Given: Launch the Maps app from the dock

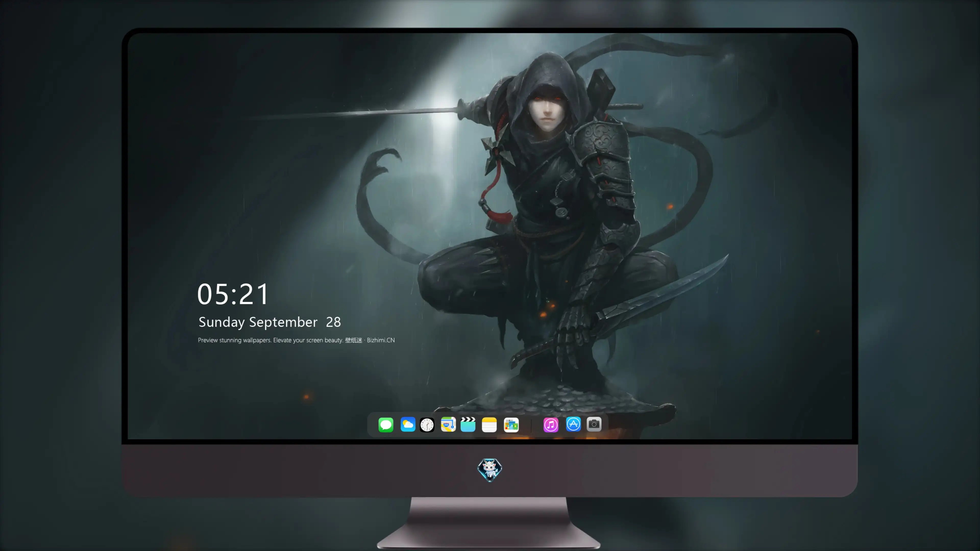Looking at the screenshot, I should click(x=448, y=424).
